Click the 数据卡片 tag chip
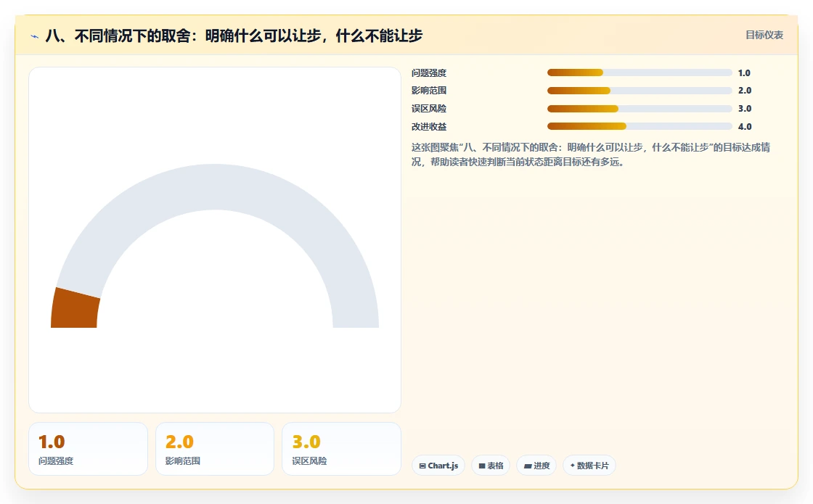This screenshot has width=813, height=504. coord(589,465)
